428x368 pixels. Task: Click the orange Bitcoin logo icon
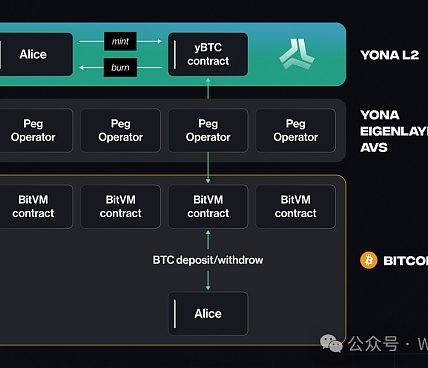pyautogui.click(x=369, y=260)
